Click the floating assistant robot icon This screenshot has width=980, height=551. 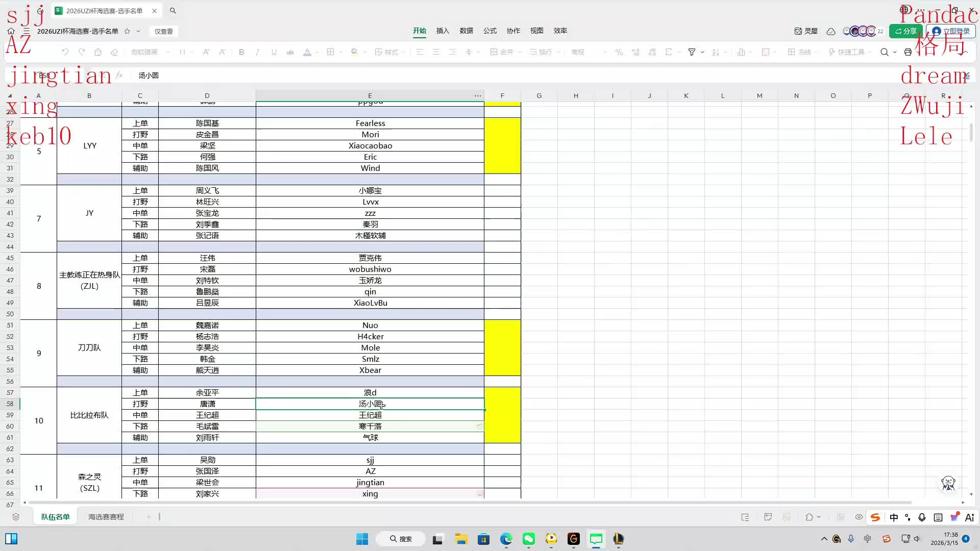(948, 483)
